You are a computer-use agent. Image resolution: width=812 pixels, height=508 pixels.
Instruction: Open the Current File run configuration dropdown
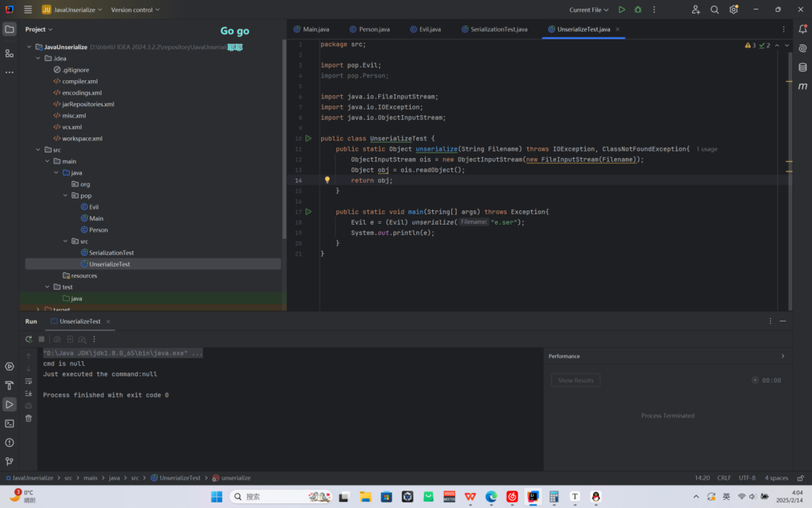(x=589, y=10)
